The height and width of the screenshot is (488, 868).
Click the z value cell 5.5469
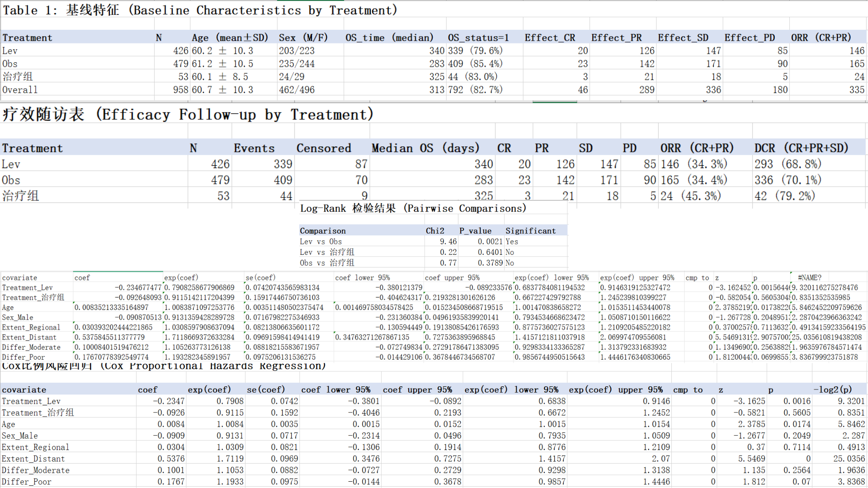[x=752, y=459]
